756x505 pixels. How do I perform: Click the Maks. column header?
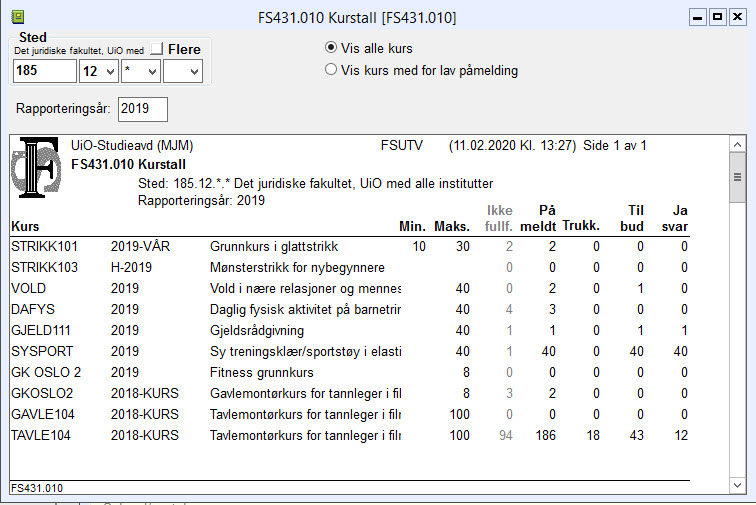click(x=452, y=226)
